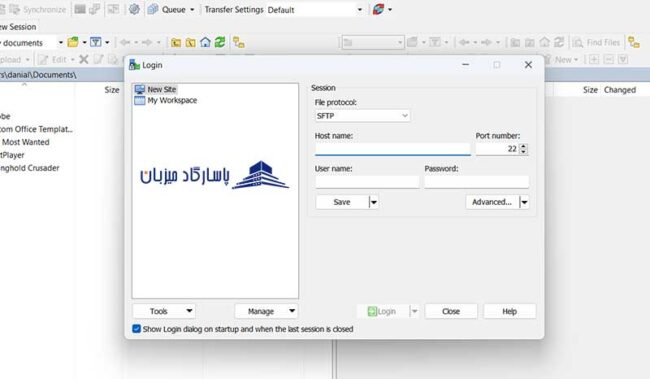The image size is (650, 379).
Task: Expand the Queue dropdown arrow
Action: point(192,10)
